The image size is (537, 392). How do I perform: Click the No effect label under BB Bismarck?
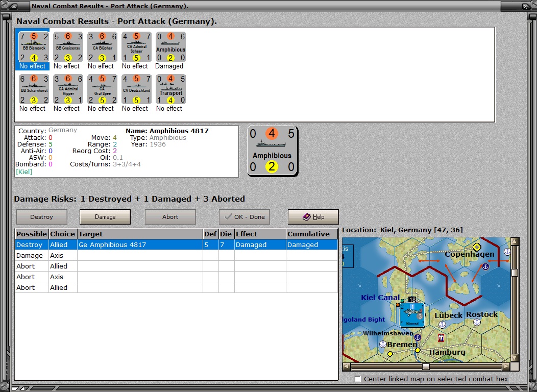coord(33,66)
